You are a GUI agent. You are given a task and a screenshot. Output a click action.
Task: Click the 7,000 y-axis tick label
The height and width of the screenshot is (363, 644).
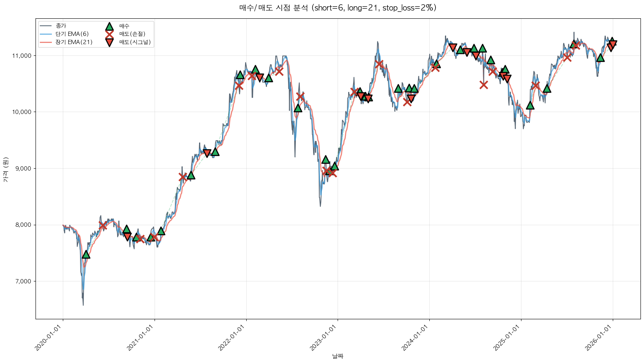[23, 281]
